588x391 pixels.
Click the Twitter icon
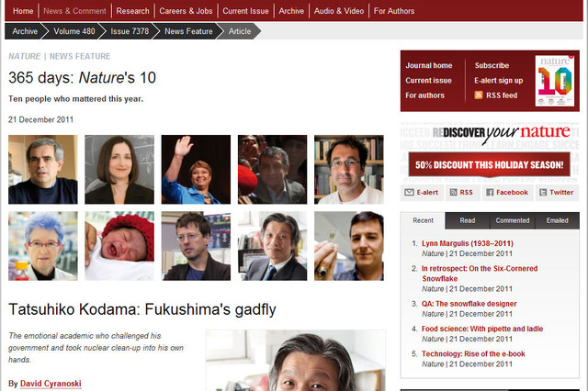tap(543, 193)
